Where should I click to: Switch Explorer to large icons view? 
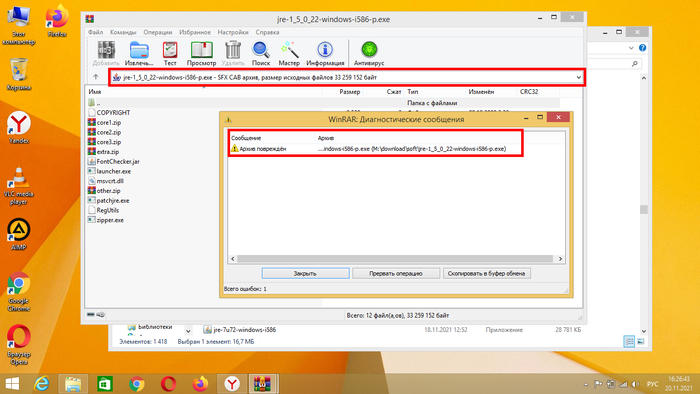point(641,342)
